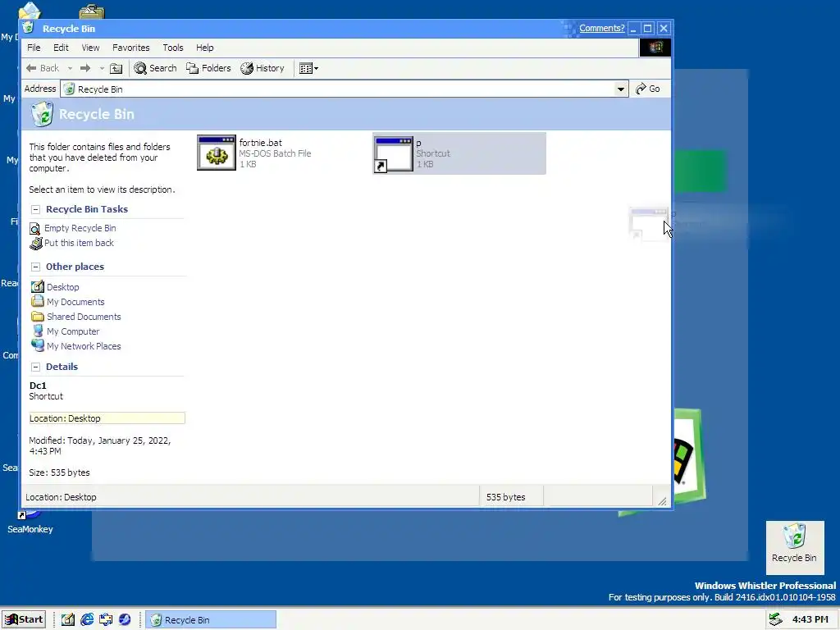This screenshot has width=840, height=630.
Task: Click the My Computer icon in sidebar
Action: [x=38, y=331]
